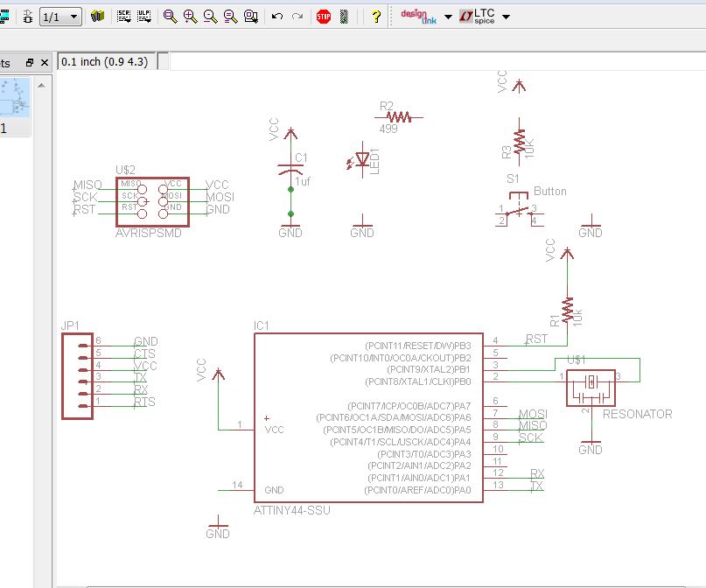The height and width of the screenshot is (588, 706).
Task: Click the red STOP icon
Action: (324, 17)
